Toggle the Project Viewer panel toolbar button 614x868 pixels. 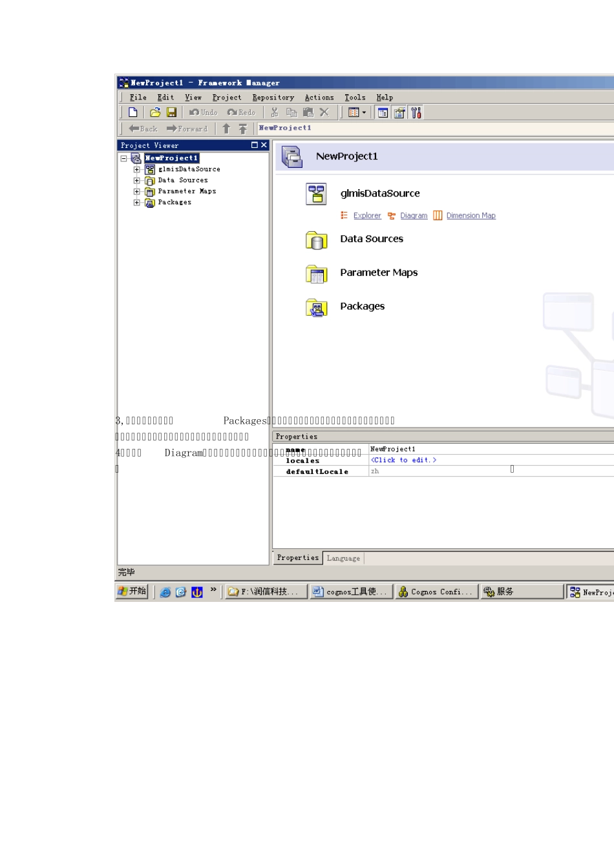tap(383, 112)
